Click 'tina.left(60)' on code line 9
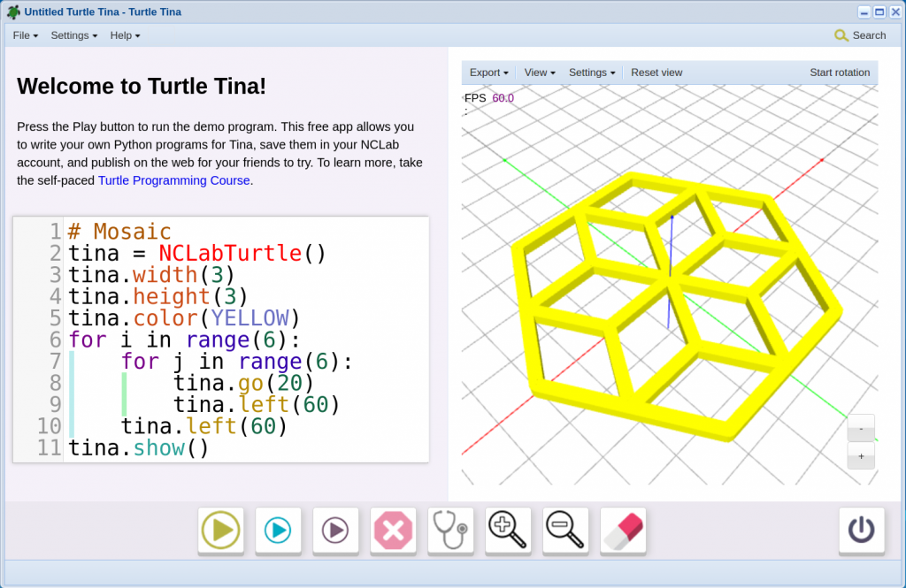Screen dimensions: 906x588 point(257,405)
